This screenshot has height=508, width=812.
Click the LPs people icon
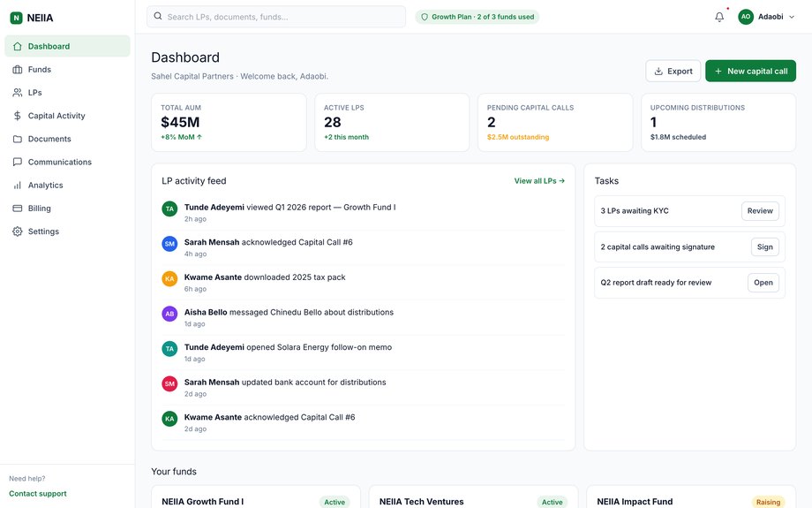18,92
